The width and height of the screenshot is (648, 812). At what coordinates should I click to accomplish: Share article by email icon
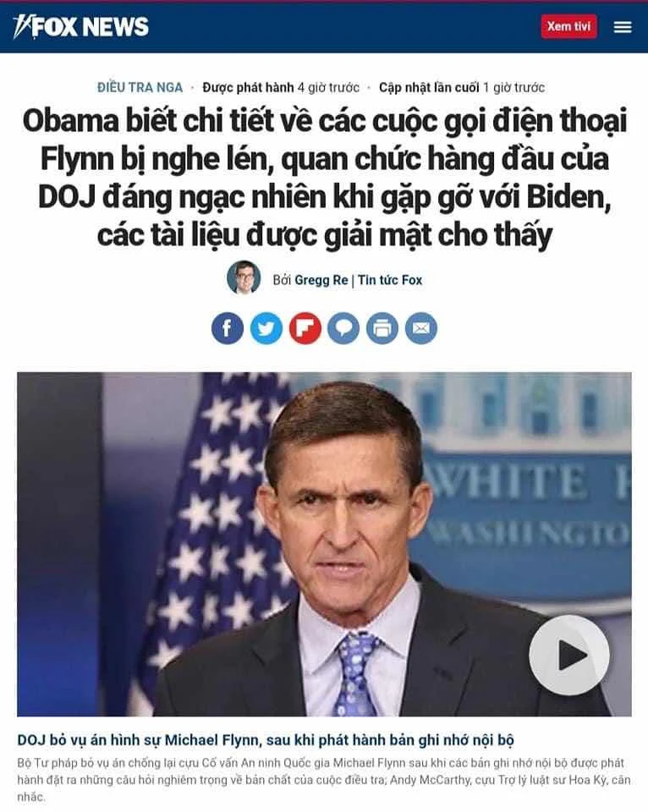pos(421,328)
